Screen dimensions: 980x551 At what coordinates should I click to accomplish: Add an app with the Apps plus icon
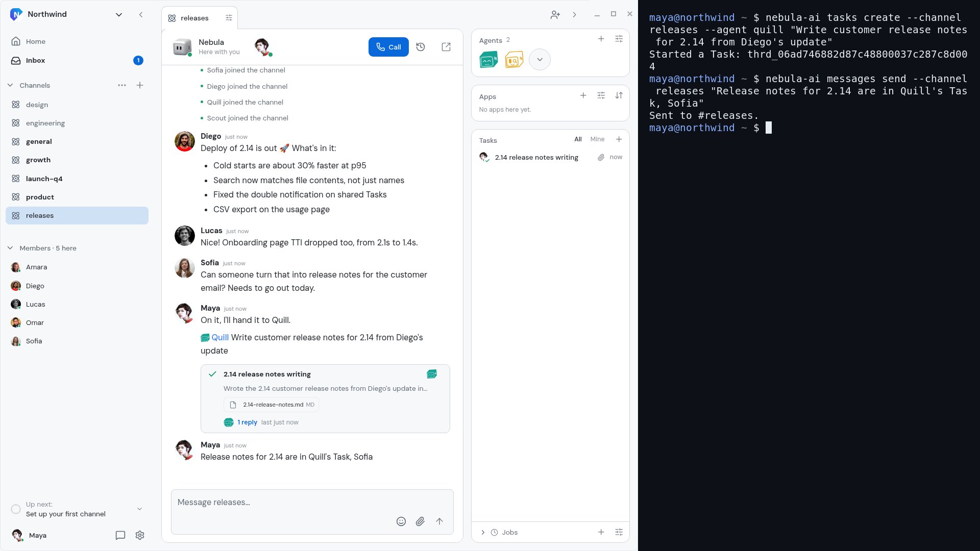pyautogui.click(x=583, y=95)
